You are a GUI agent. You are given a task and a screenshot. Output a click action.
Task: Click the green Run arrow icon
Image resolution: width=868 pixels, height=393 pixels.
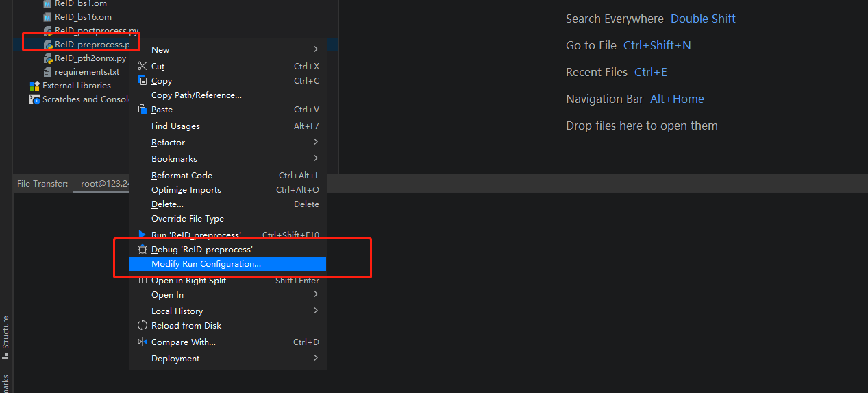[142, 235]
